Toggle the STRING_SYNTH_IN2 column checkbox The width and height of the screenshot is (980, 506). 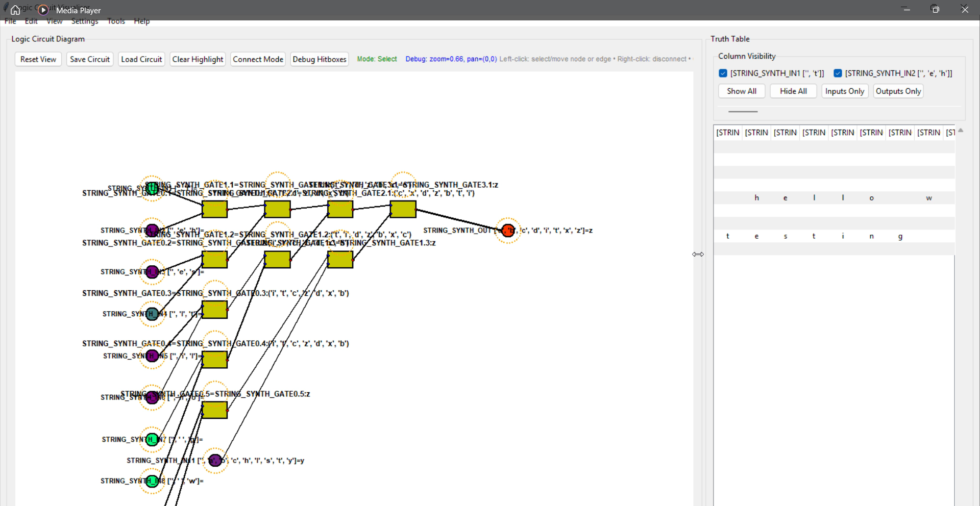click(838, 73)
